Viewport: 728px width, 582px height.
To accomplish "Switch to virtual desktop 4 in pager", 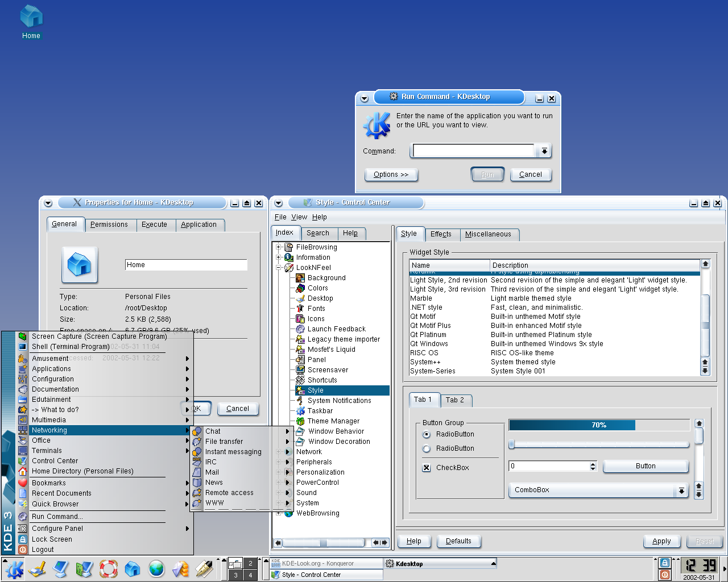I will click(x=250, y=575).
